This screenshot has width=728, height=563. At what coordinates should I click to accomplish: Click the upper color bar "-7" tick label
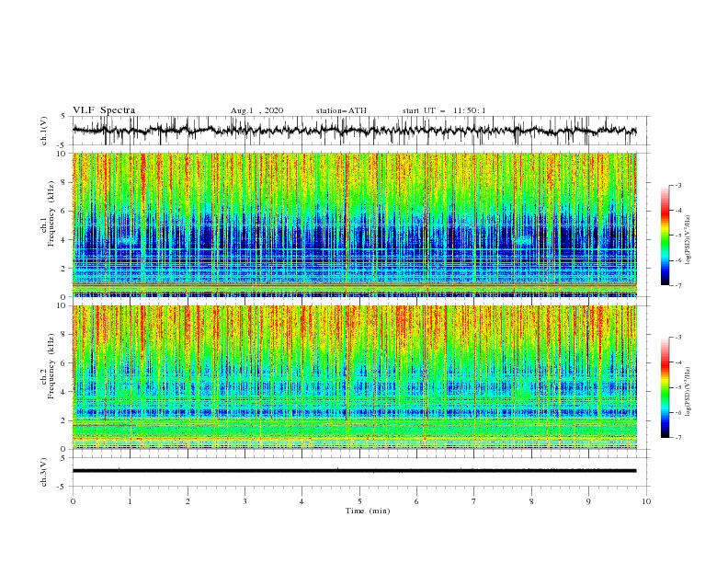(678, 285)
